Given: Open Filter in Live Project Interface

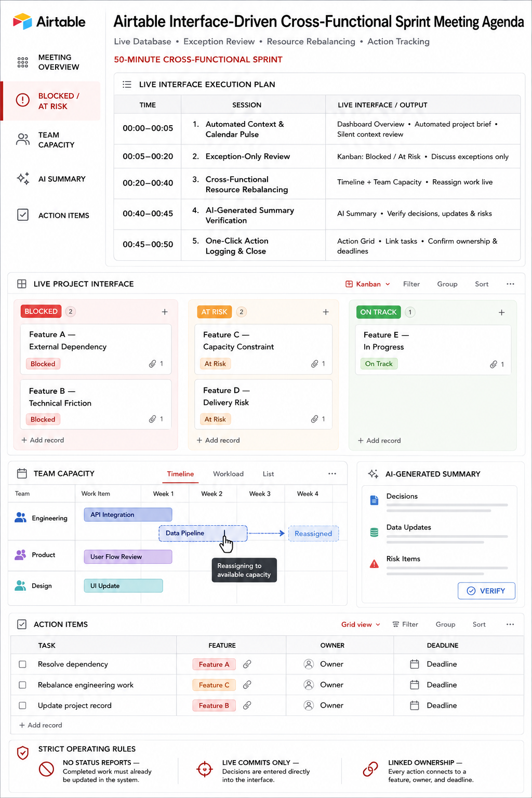Looking at the screenshot, I should point(411,284).
